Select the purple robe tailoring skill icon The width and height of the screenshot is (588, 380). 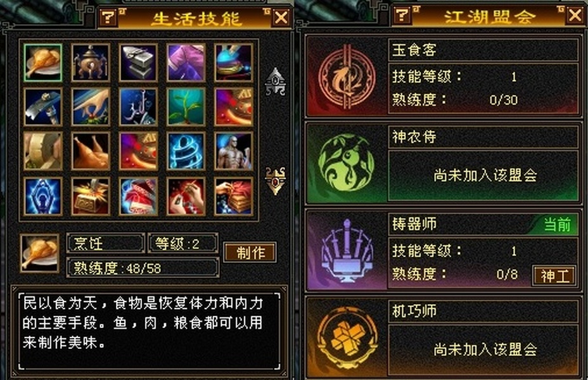(x=186, y=63)
